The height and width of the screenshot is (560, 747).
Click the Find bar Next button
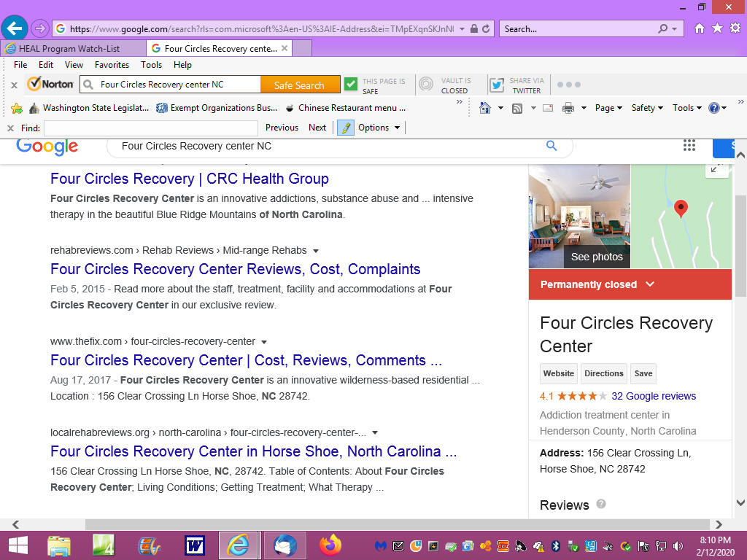tap(317, 128)
